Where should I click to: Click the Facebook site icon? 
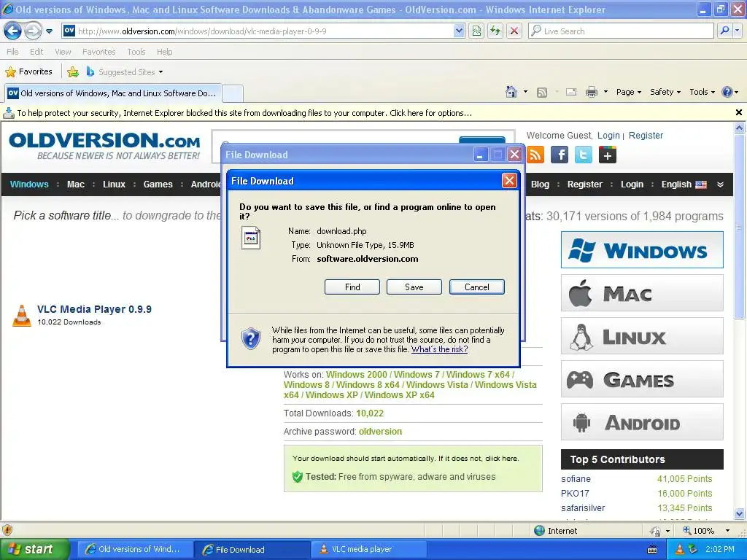(560, 155)
